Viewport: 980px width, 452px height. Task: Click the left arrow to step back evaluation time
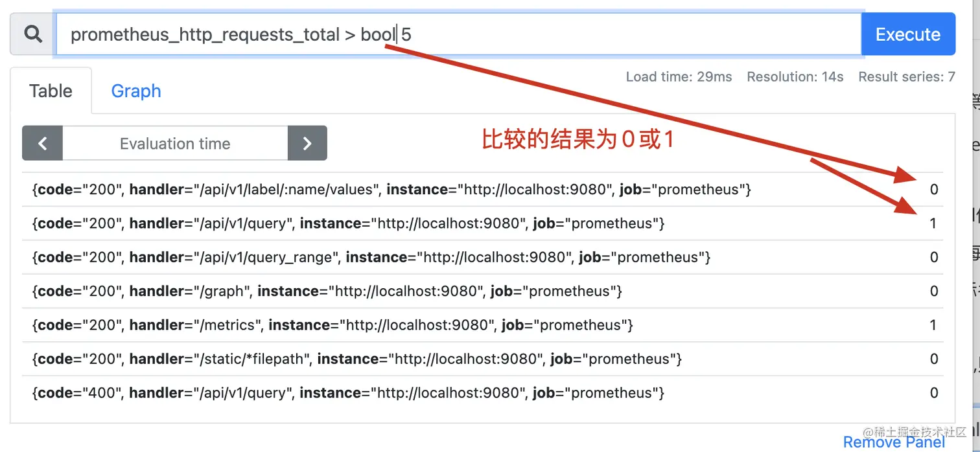[41, 143]
